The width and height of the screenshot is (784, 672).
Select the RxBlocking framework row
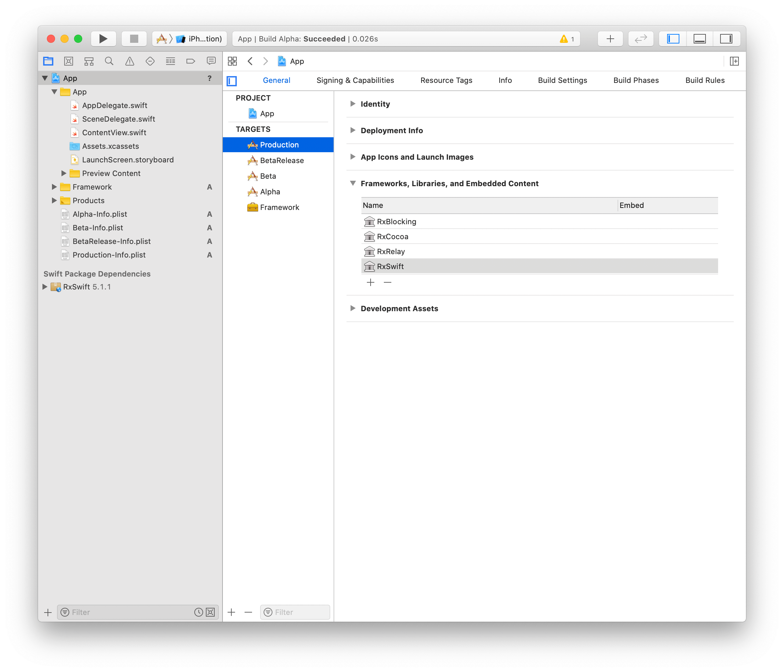point(539,222)
